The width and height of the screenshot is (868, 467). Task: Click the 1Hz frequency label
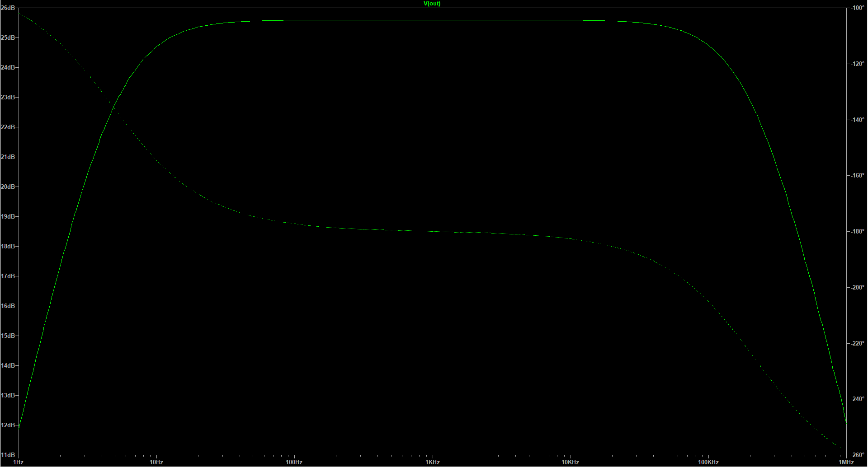coord(19,462)
